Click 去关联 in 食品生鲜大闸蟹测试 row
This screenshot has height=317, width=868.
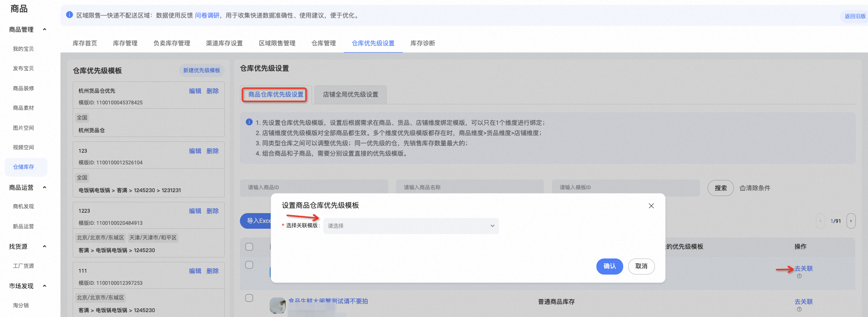point(804,302)
